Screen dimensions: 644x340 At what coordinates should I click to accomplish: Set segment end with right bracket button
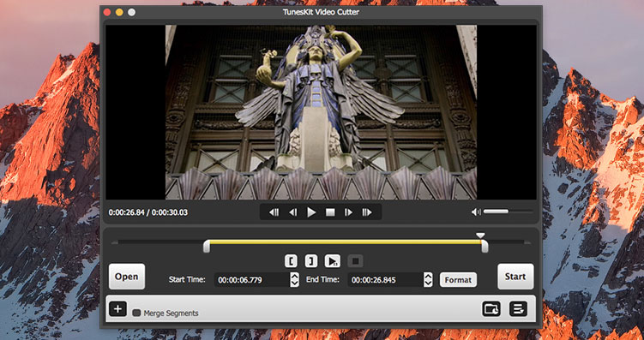(311, 261)
